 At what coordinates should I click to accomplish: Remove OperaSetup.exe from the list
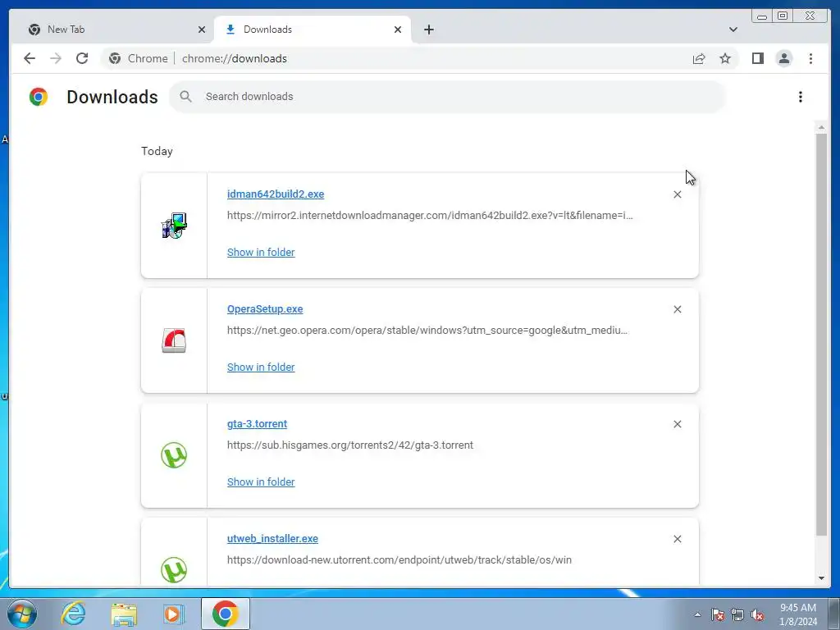pyautogui.click(x=677, y=309)
